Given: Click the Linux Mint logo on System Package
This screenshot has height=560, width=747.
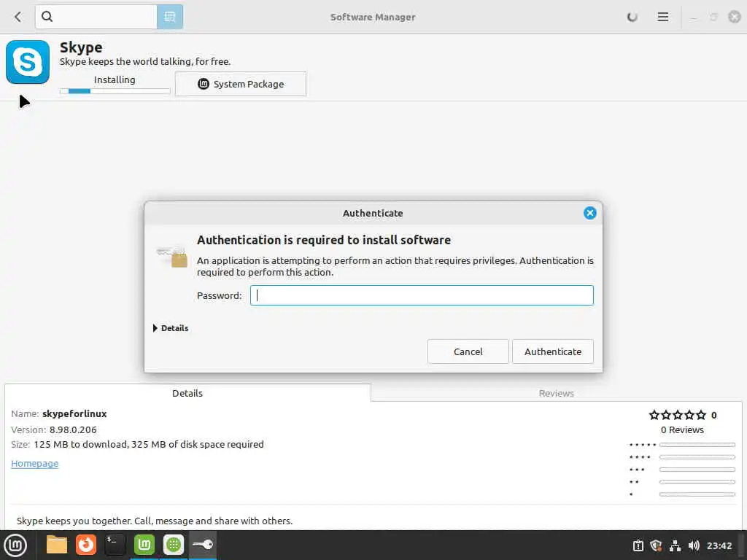Looking at the screenshot, I should point(204,84).
